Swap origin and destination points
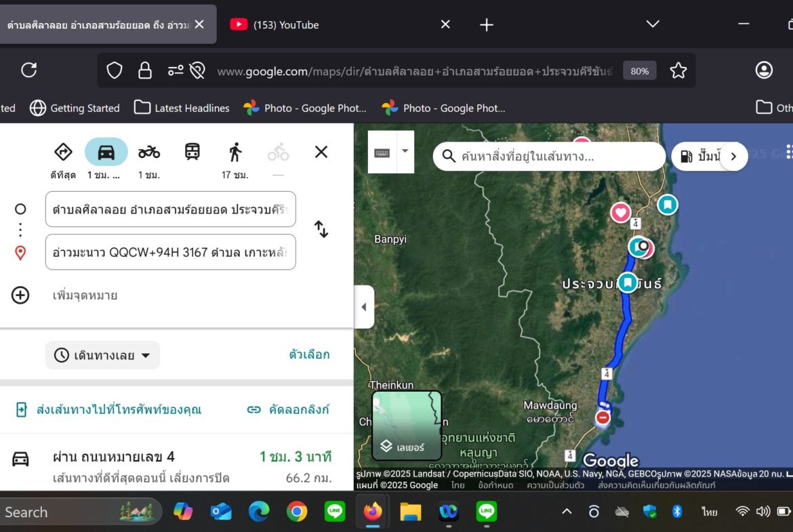The height and width of the screenshot is (532, 793). [x=321, y=229]
